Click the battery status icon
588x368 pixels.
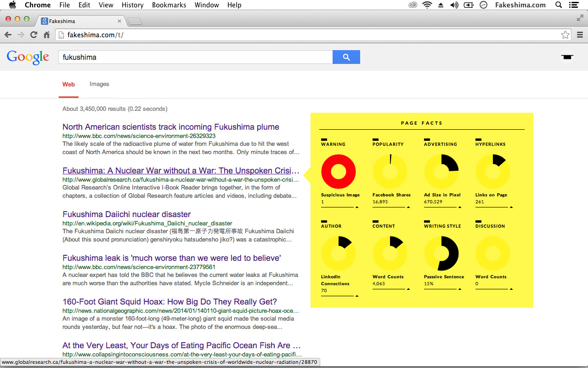(469, 5)
